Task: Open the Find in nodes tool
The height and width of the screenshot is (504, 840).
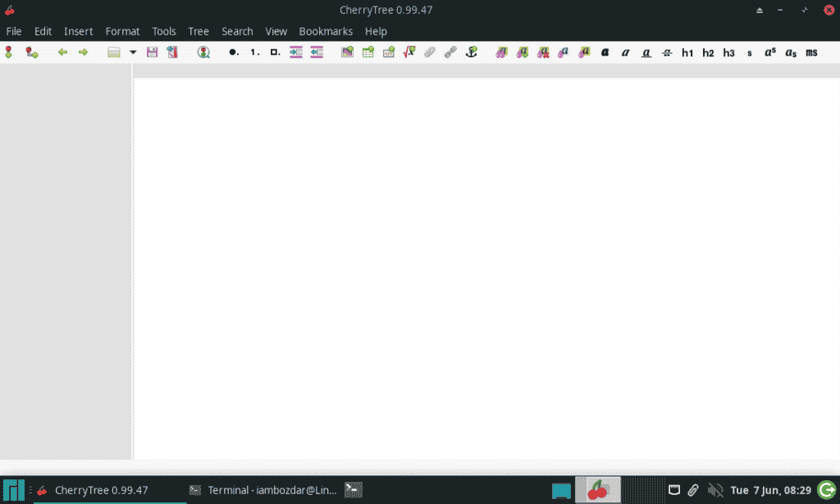Action: [203, 52]
